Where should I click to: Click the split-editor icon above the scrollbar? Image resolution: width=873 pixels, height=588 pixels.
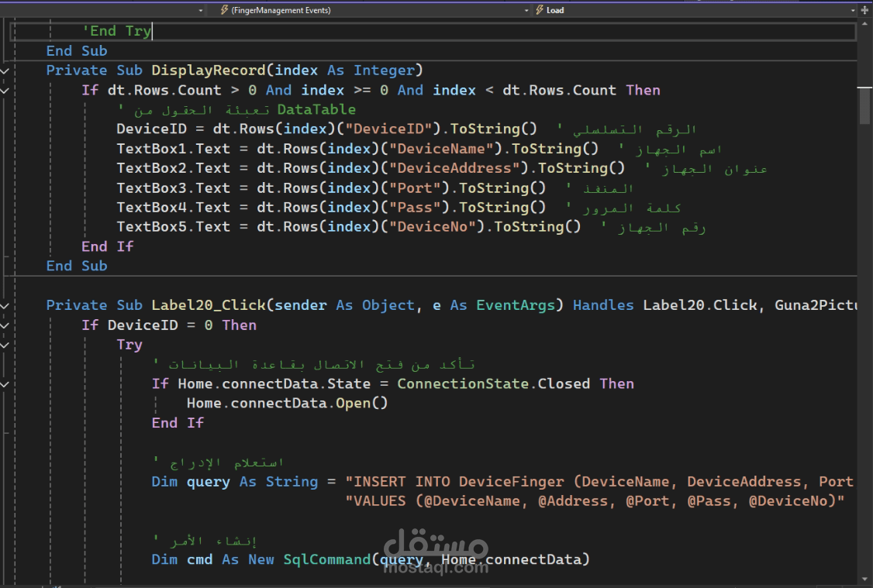point(864,10)
